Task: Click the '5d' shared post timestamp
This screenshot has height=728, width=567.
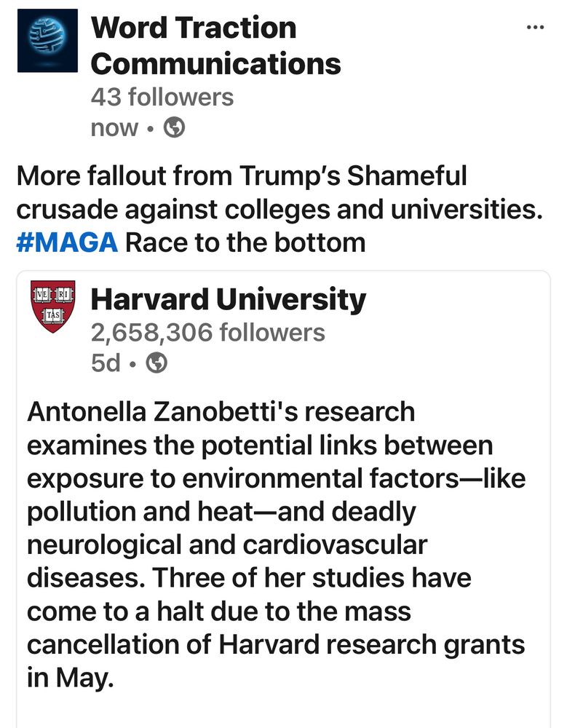Action: (106, 363)
